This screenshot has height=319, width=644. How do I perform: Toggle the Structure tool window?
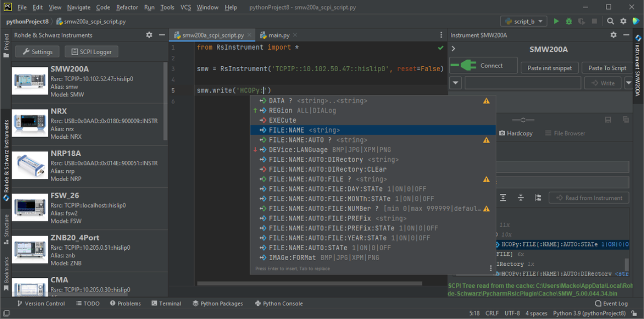(x=6, y=229)
